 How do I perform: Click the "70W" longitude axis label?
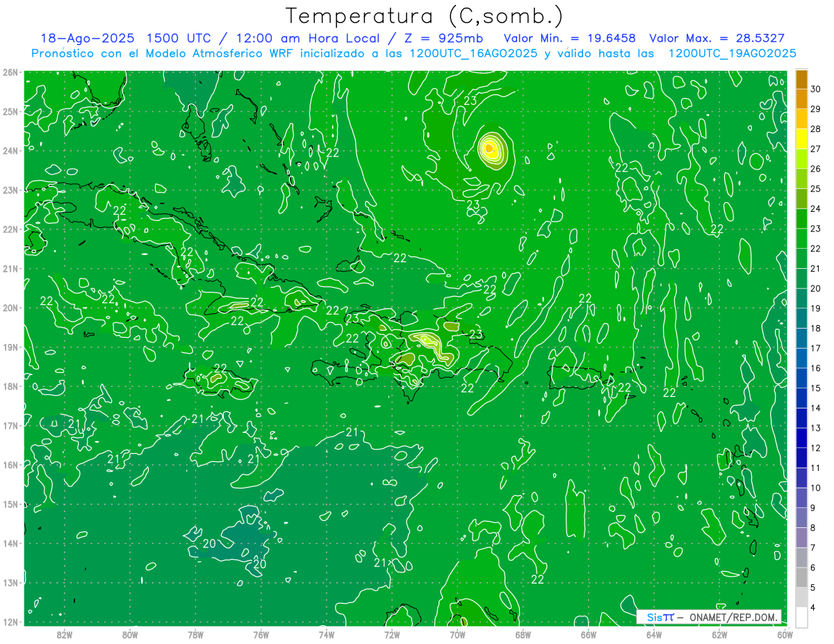point(457,634)
